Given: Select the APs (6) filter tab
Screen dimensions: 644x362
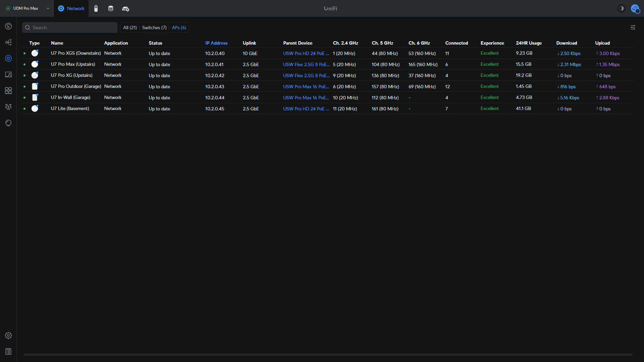Looking at the screenshot, I should [179, 28].
